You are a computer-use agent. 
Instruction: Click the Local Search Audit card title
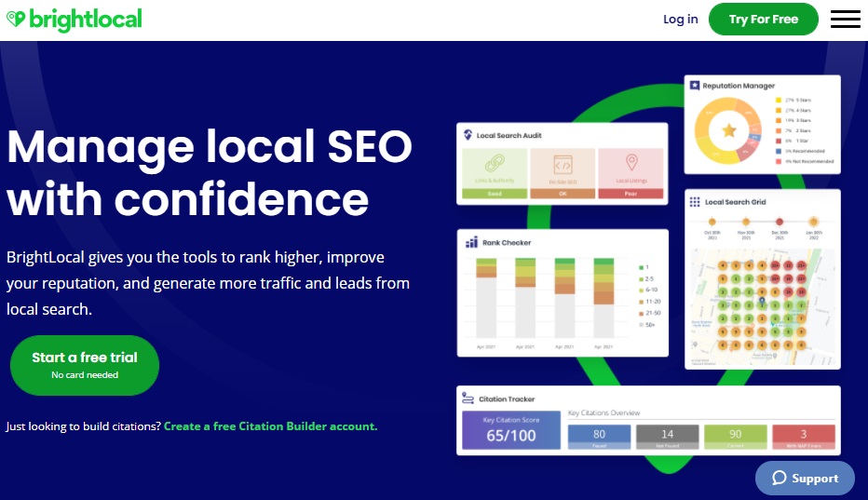click(509, 135)
